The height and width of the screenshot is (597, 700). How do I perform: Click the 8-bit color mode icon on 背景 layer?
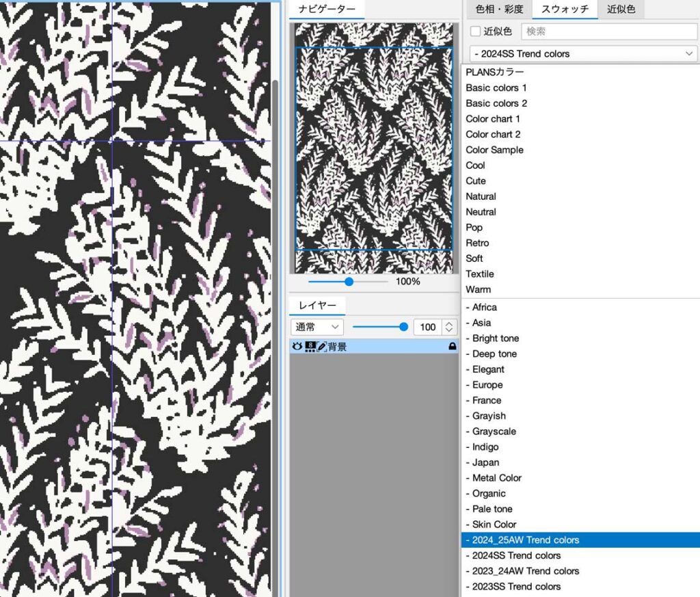point(310,347)
